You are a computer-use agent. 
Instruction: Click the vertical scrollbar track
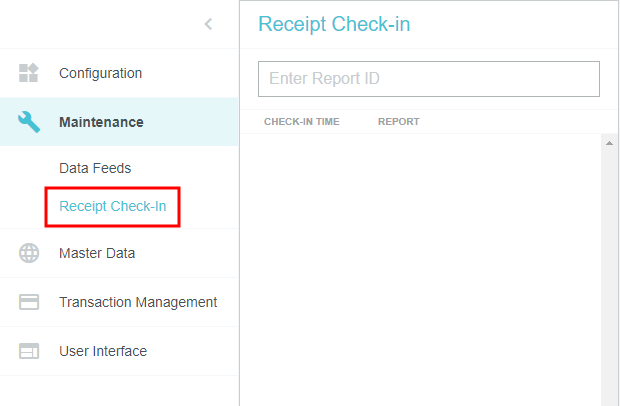pos(607,270)
